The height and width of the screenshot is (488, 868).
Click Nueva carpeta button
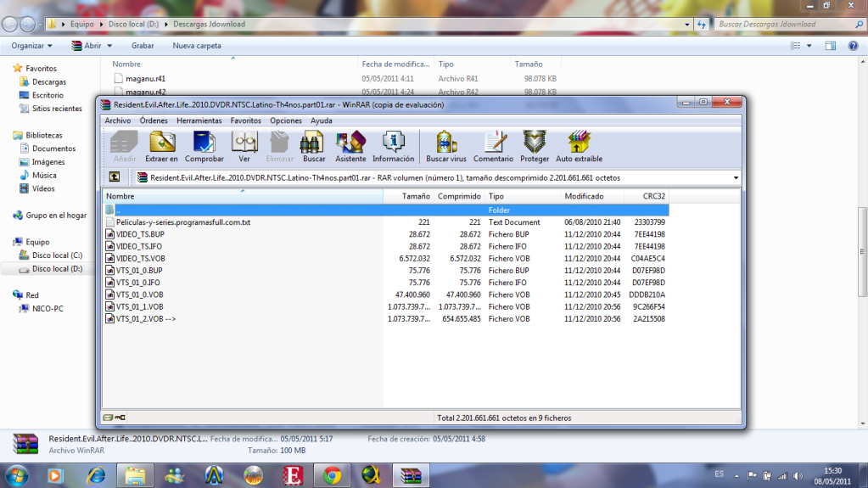pyautogui.click(x=197, y=46)
